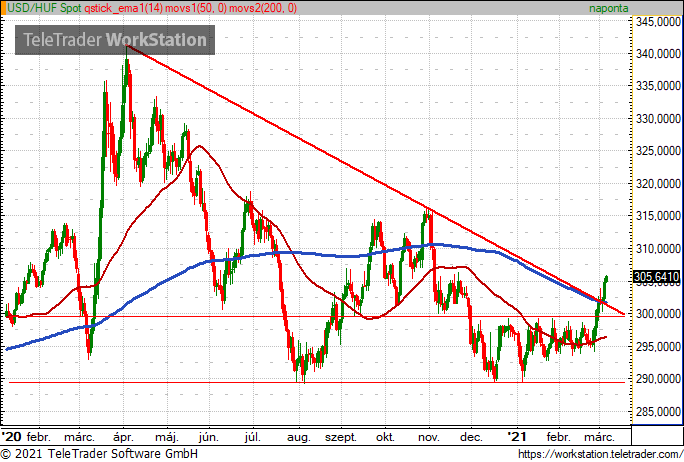This screenshot has width=684, height=462.
Task: Click the USD/HUF Spot chart title
Action: tap(44, 8)
